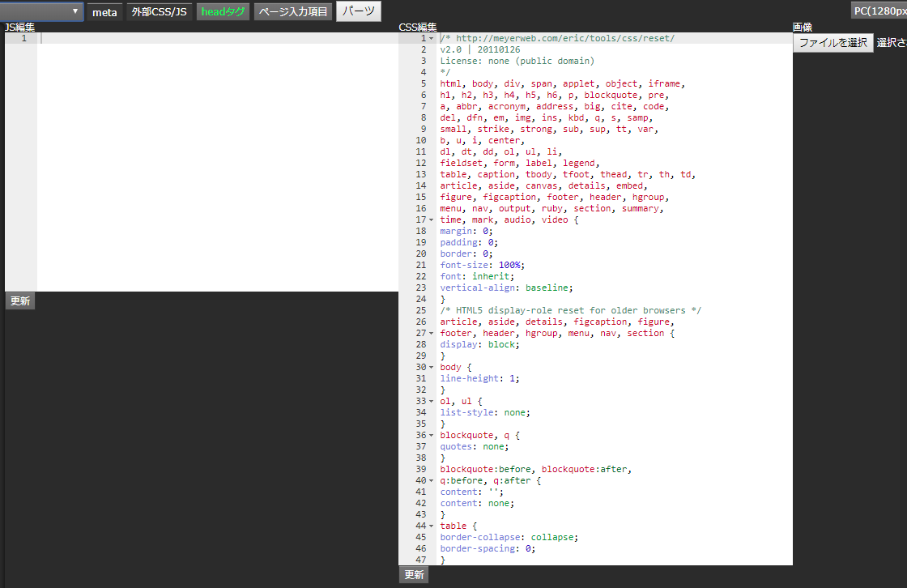Screen dimensions: 907x588
Task: Click the font: inherit; line
Action: 477,277
